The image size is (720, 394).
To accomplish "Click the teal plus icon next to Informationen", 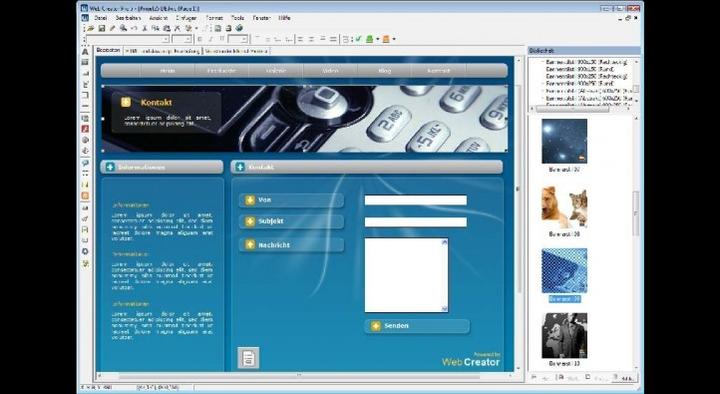I will click(x=110, y=167).
